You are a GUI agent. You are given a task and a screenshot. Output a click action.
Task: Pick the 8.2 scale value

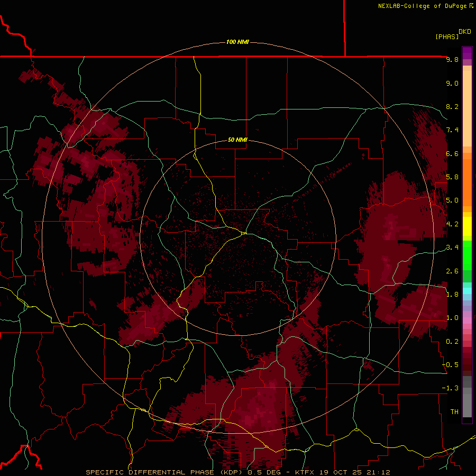[x=452, y=106]
